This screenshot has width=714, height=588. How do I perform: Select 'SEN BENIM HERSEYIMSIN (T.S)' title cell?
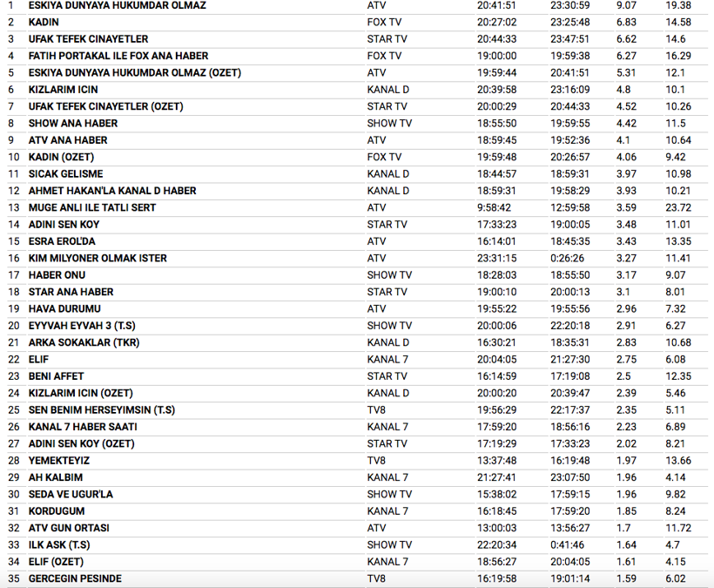point(102,410)
